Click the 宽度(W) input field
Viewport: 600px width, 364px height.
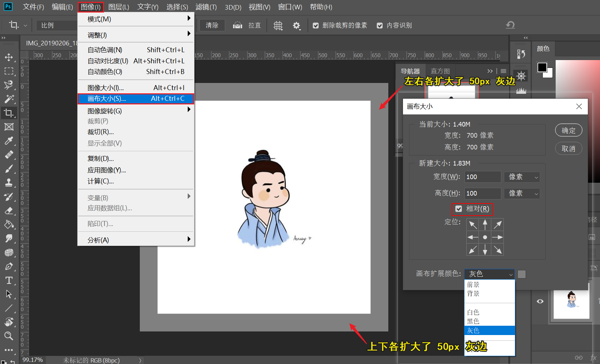pos(482,177)
